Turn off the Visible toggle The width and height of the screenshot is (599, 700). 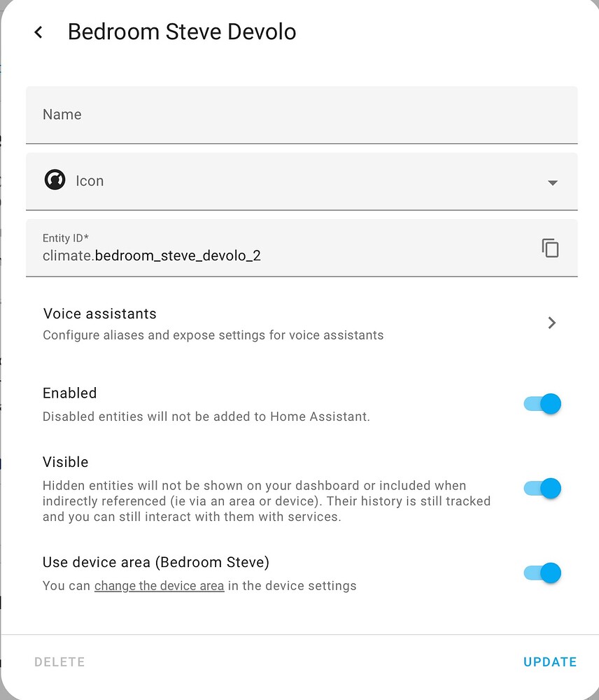(x=541, y=488)
